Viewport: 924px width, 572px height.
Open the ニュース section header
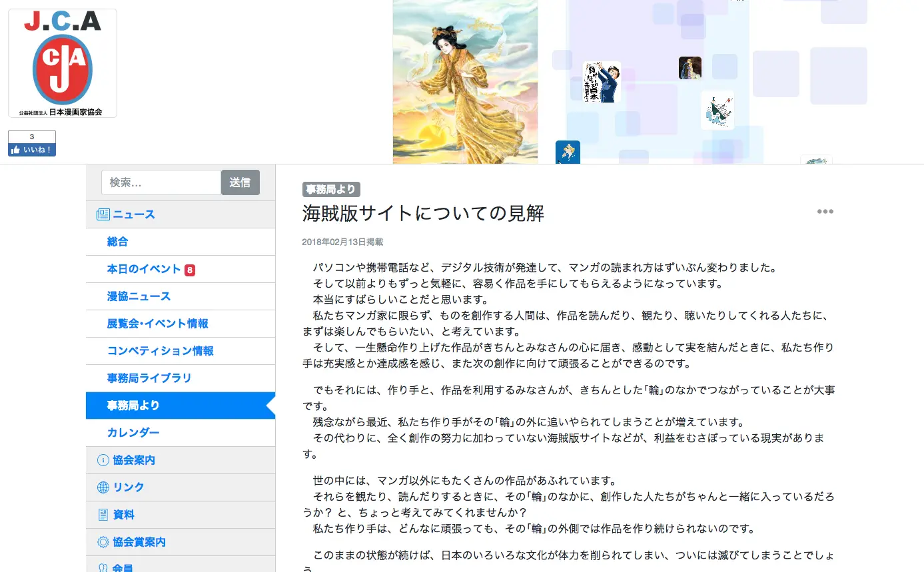181,214
